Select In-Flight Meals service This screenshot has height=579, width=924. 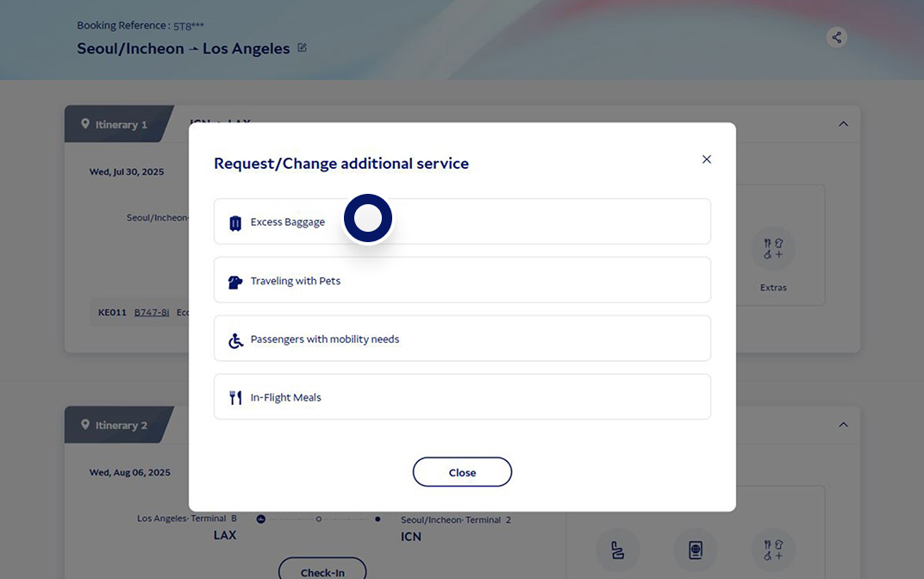pos(462,397)
